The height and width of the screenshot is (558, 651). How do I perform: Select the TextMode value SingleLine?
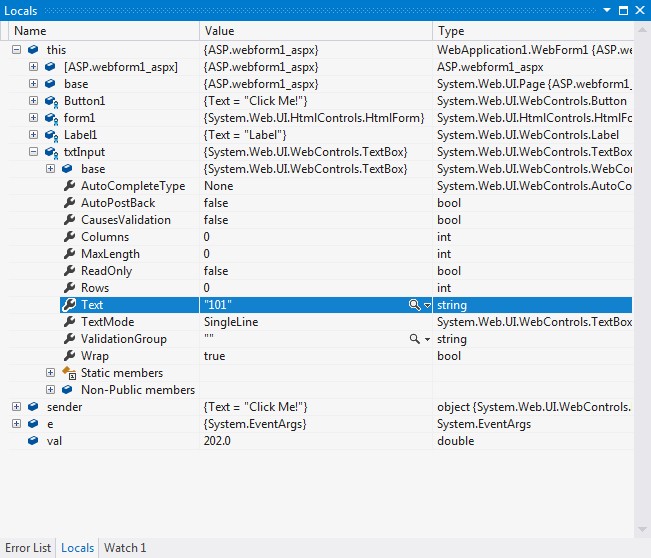pyautogui.click(x=231, y=322)
